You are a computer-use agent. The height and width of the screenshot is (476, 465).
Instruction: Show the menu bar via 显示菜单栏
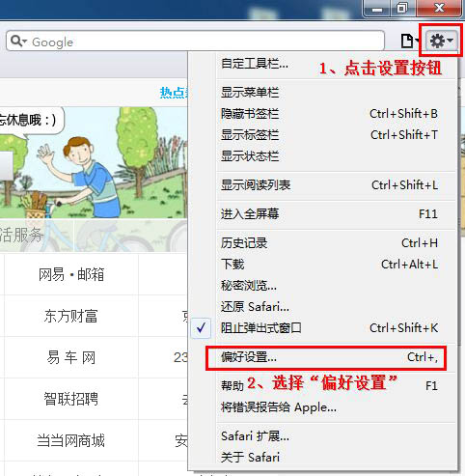[x=323, y=93]
